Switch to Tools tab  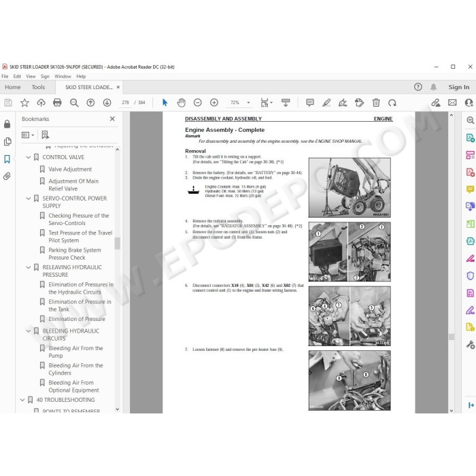click(38, 87)
